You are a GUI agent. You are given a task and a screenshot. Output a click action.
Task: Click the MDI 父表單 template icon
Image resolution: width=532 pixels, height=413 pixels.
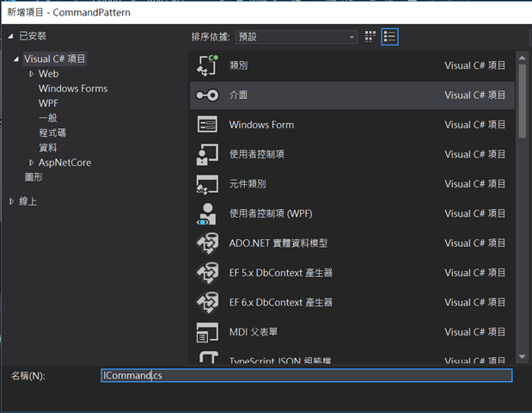pos(207,332)
